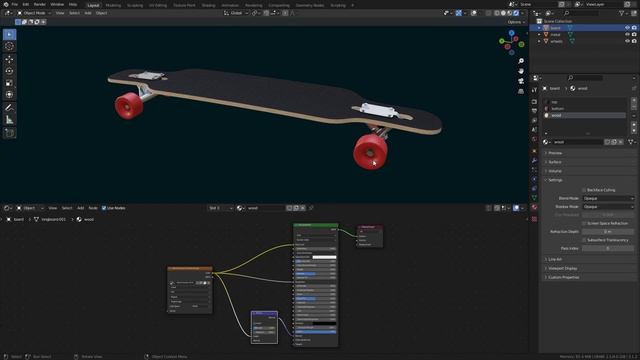Add a material slot with plus button
640x360 pixels.
[x=634, y=100]
